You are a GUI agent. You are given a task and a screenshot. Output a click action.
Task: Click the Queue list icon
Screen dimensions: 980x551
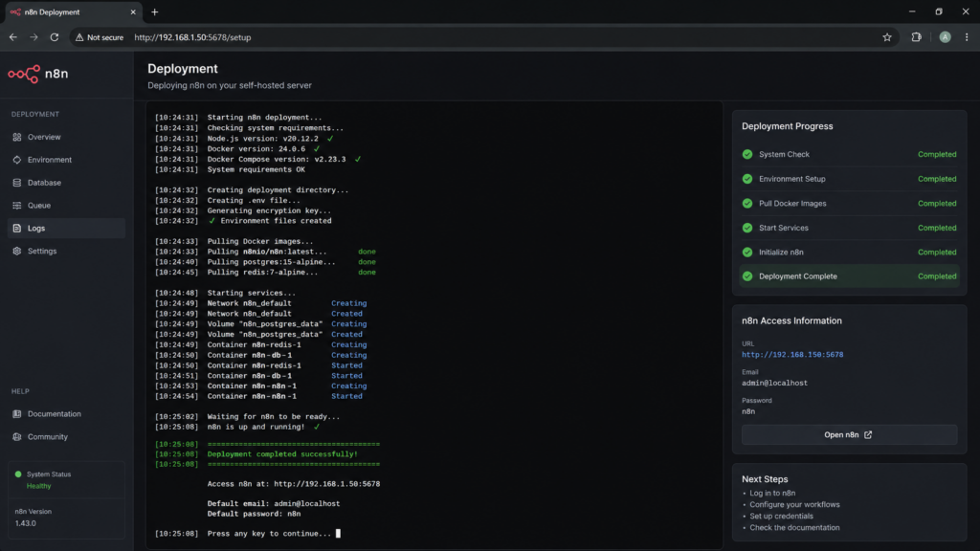(x=17, y=206)
